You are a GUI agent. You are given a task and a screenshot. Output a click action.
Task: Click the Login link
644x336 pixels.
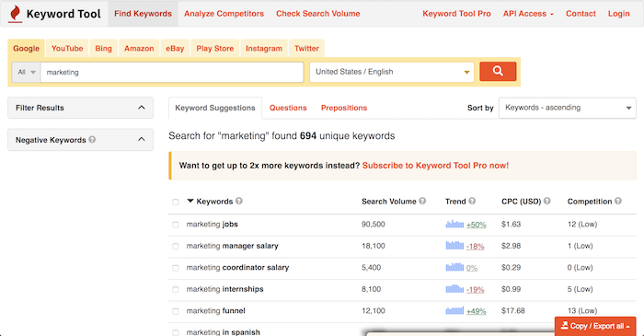click(x=619, y=14)
